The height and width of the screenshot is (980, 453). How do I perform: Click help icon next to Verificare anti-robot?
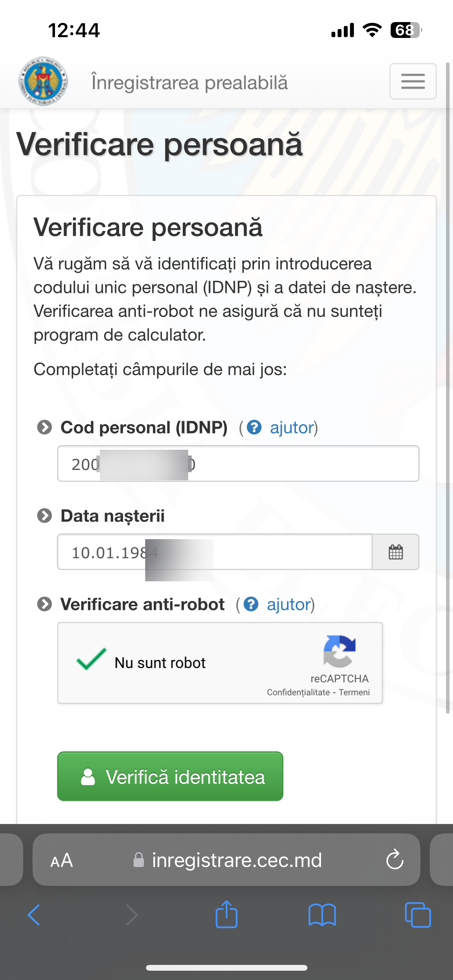tap(251, 604)
